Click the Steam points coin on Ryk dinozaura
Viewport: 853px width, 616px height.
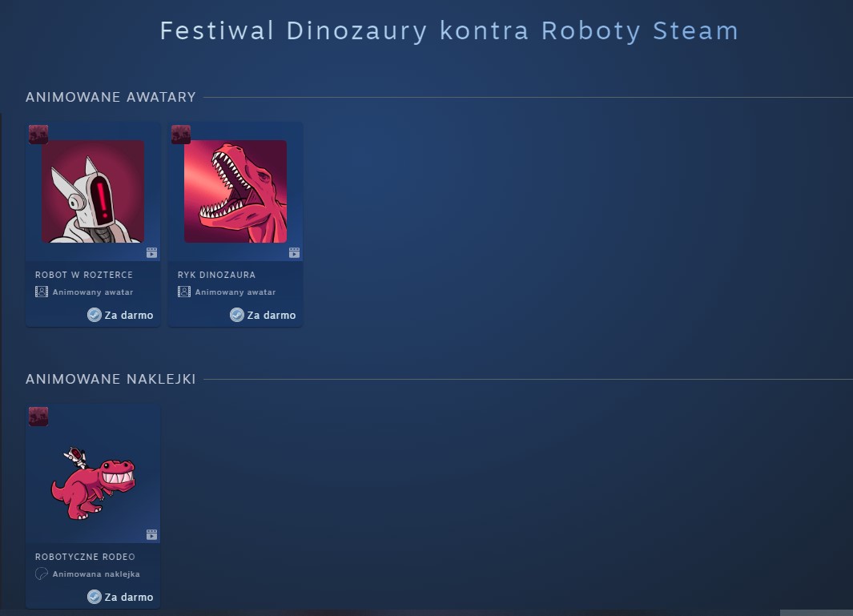coord(237,315)
